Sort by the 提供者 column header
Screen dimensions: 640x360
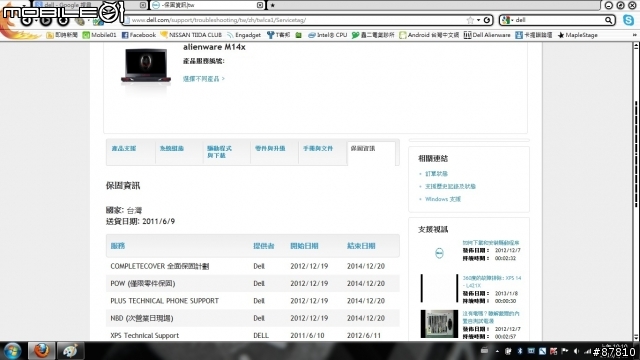pyautogui.click(x=264, y=246)
